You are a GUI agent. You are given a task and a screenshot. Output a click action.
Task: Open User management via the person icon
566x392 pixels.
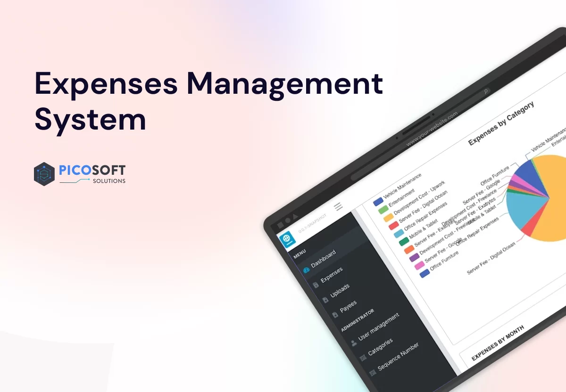pos(354,344)
